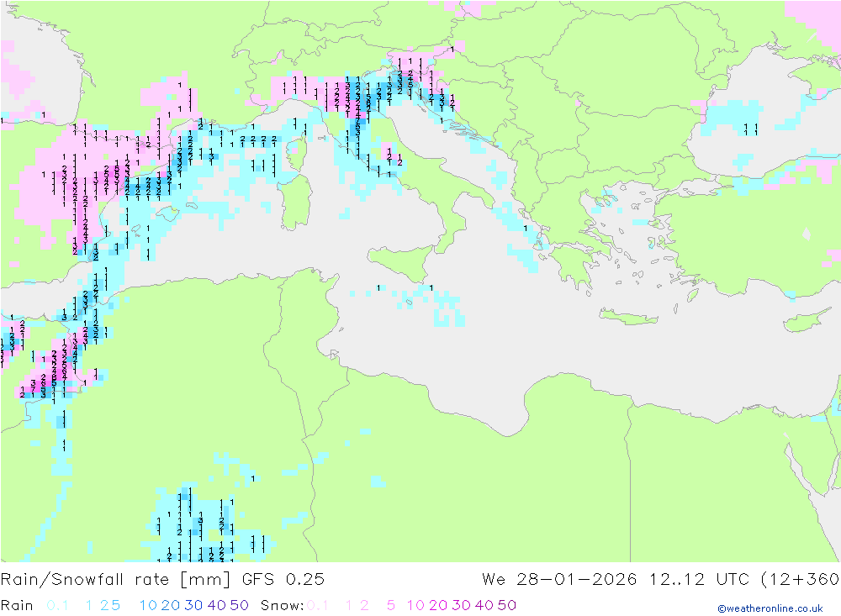Click the rain legend value 20
Image resolution: width=841 pixels, height=616 pixels.
tap(171, 605)
